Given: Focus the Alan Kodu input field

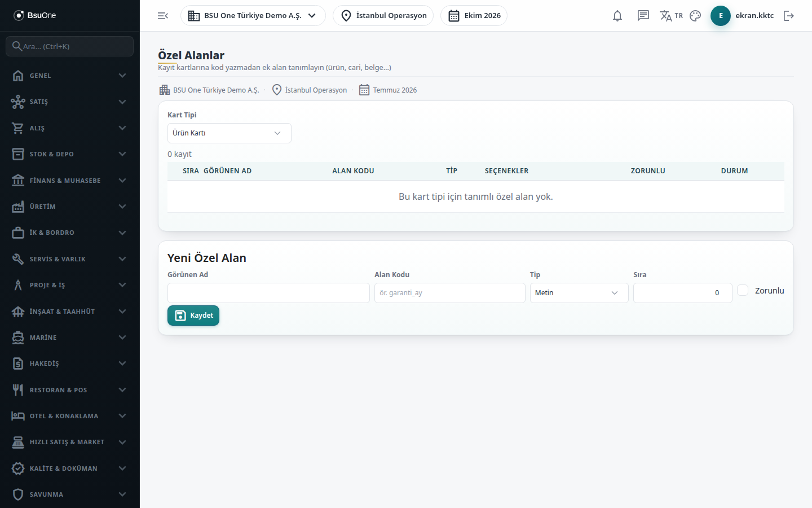Looking at the screenshot, I should [x=450, y=293].
